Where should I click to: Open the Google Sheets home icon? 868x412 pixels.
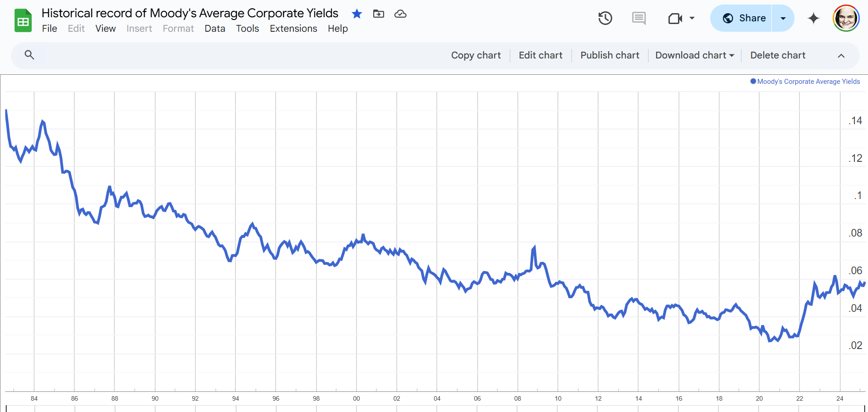(23, 21)
